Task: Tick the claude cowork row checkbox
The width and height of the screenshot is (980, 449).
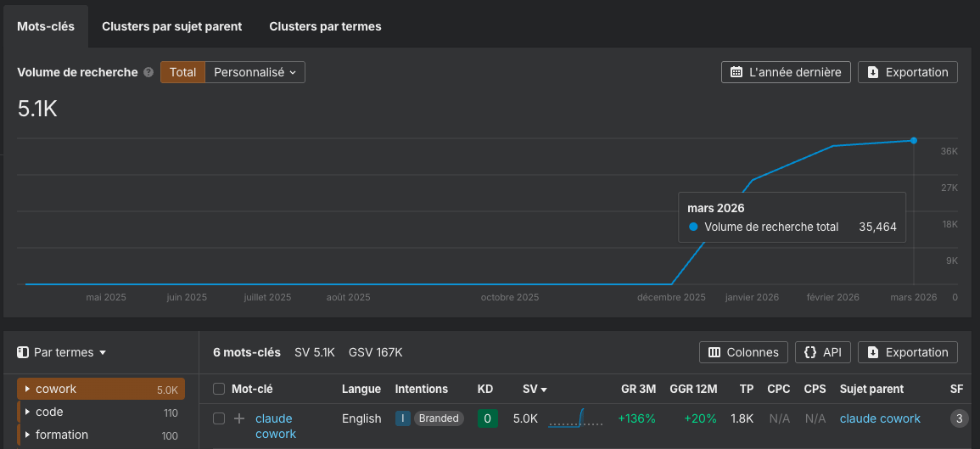Action: [219, 418]
